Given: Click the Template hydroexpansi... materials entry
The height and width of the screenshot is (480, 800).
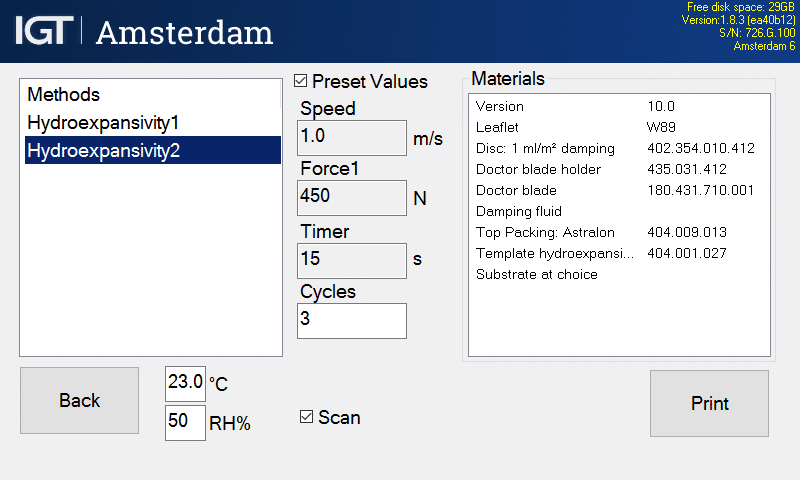Looking at the screenshot, I should pyautogui.click(x=618, y=253).
